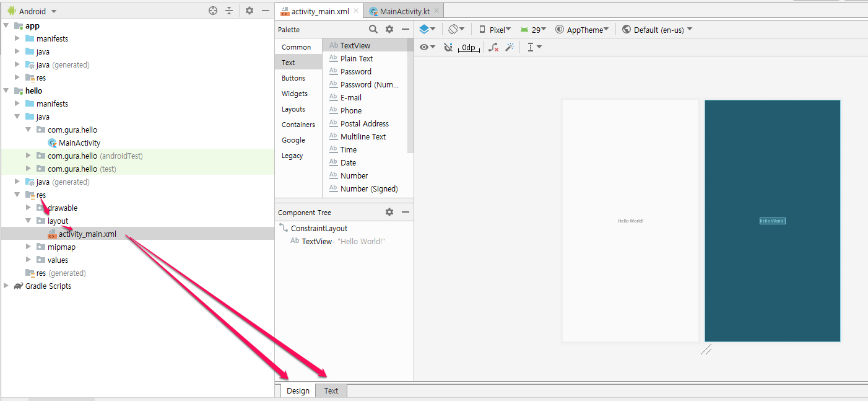Viewport: 868px width, 401px height.
Task: Click Hello World! text in blueprint view
Action: click(773, 221)
